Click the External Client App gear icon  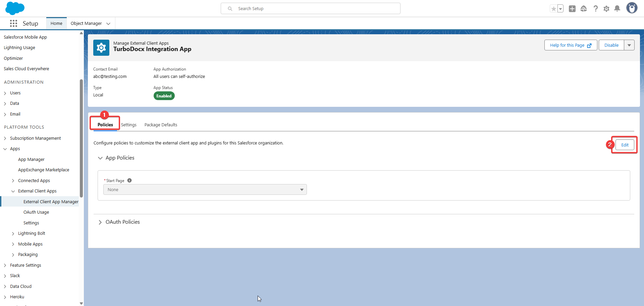tap(101, 48)
